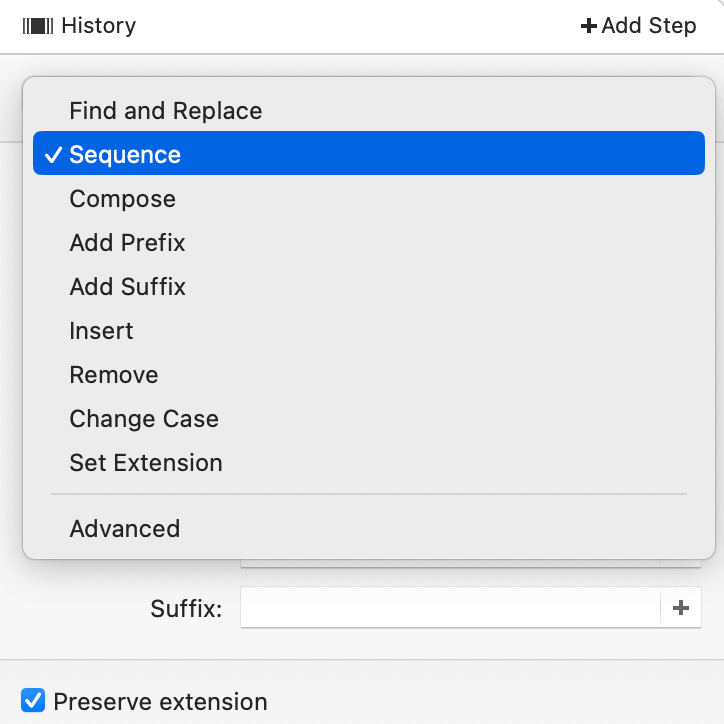Click the plus icon beside Suffix field
The width and height of the screenshot is (724, 724).
tap(681, 607)
